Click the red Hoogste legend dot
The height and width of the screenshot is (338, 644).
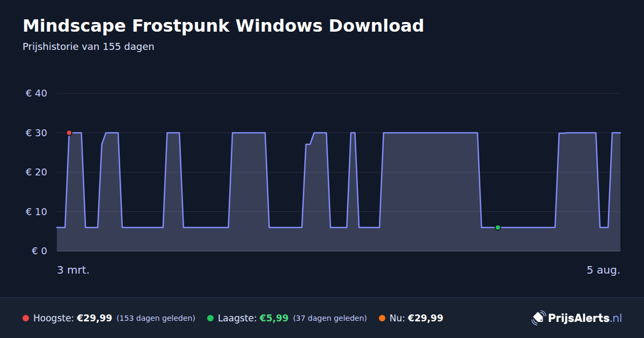26,318
